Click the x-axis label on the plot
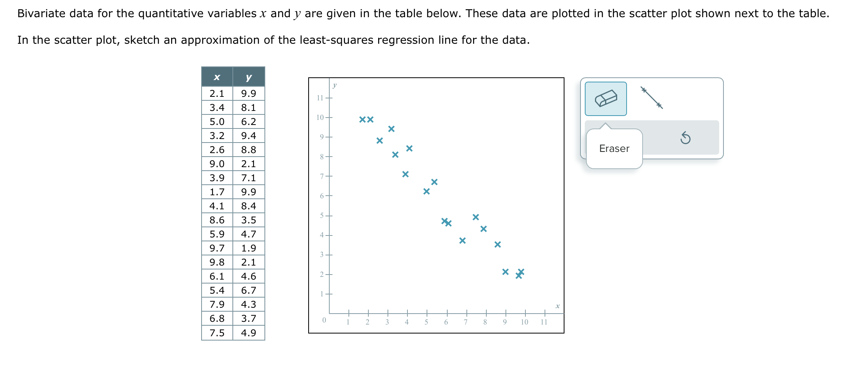 [557, 306]
